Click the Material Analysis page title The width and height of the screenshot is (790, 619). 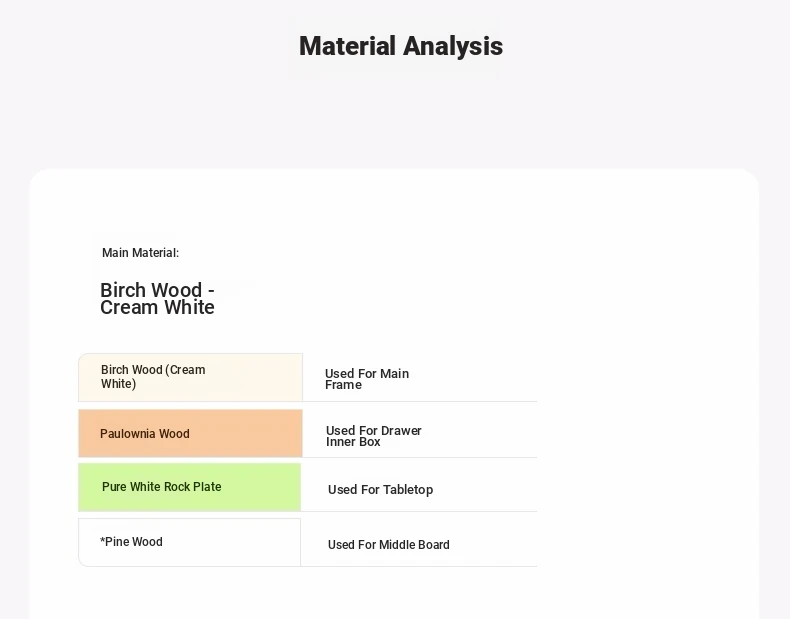pyautogui.click(x=400, y=46)
